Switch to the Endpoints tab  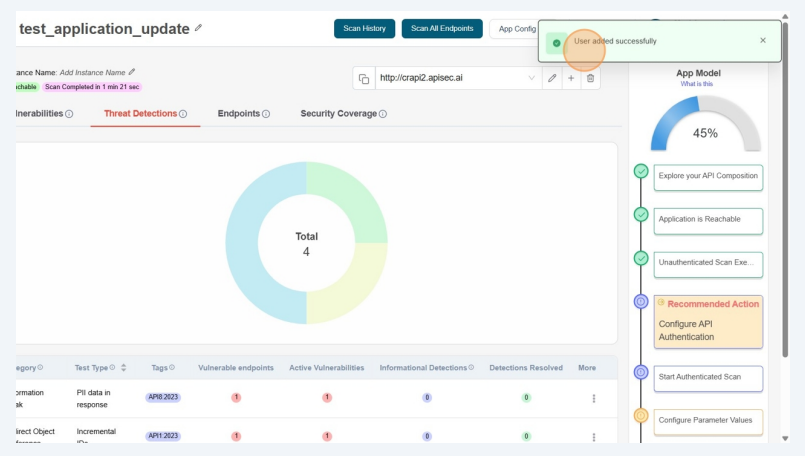[239, 114]
